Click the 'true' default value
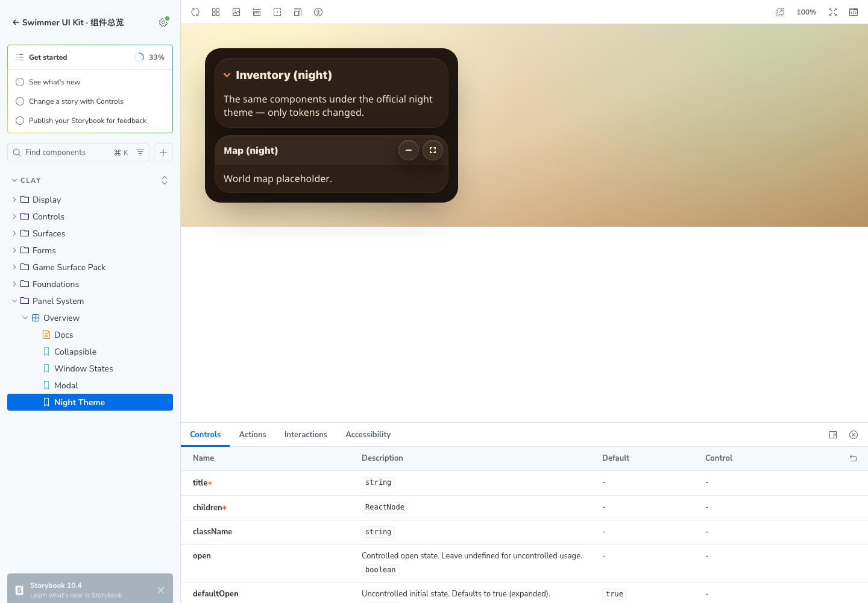The width and height of the screenshot is (868, 603). (x=614, y=594)
